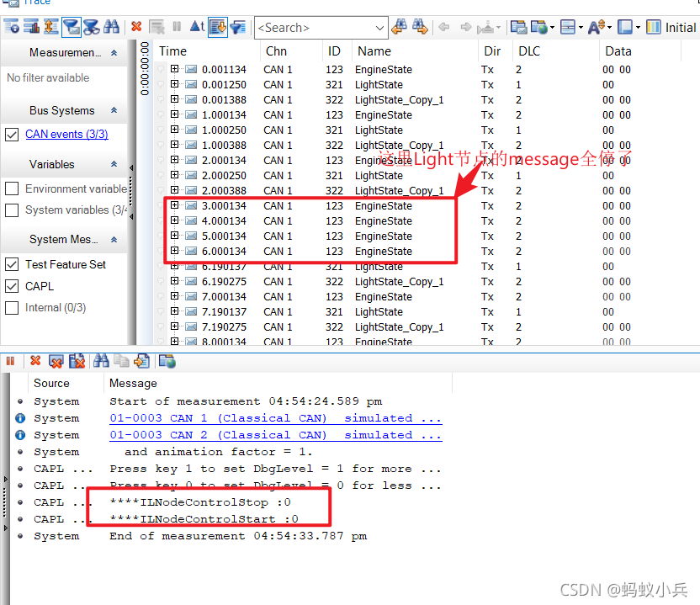Click the binoculars find icon in Trace toolbar
Image resolution: width=700 pixels, height=605 pixels.
[111, 27]
